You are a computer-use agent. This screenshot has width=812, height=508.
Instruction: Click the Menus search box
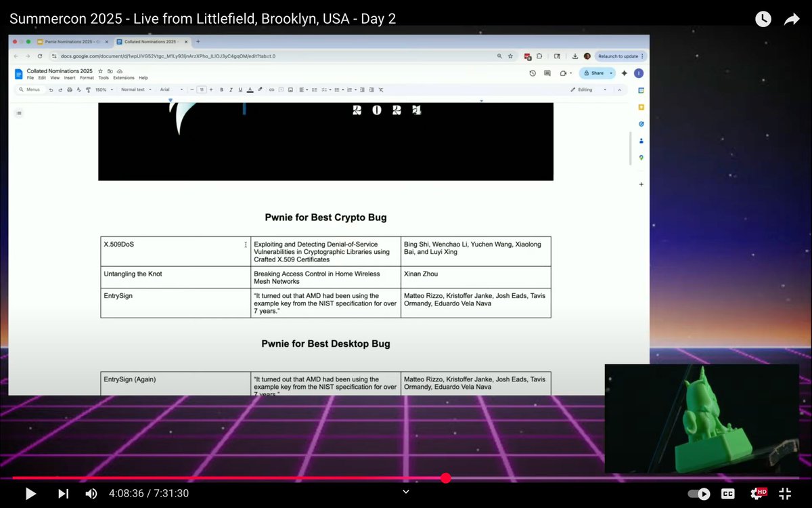pyautogui.click(x=31, y=89)
